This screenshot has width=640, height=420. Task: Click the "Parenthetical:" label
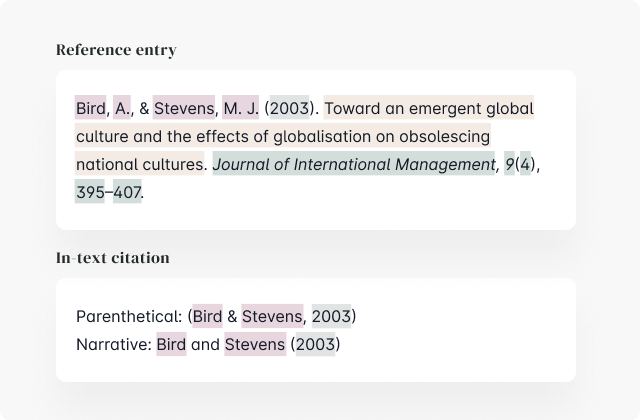[129, 317]
